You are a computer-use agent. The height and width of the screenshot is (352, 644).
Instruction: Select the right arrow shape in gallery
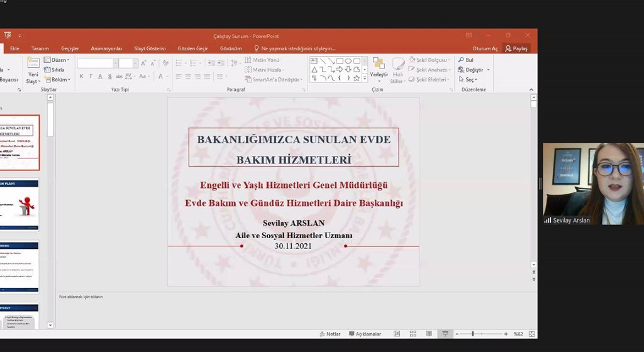(x=340, y=69)
